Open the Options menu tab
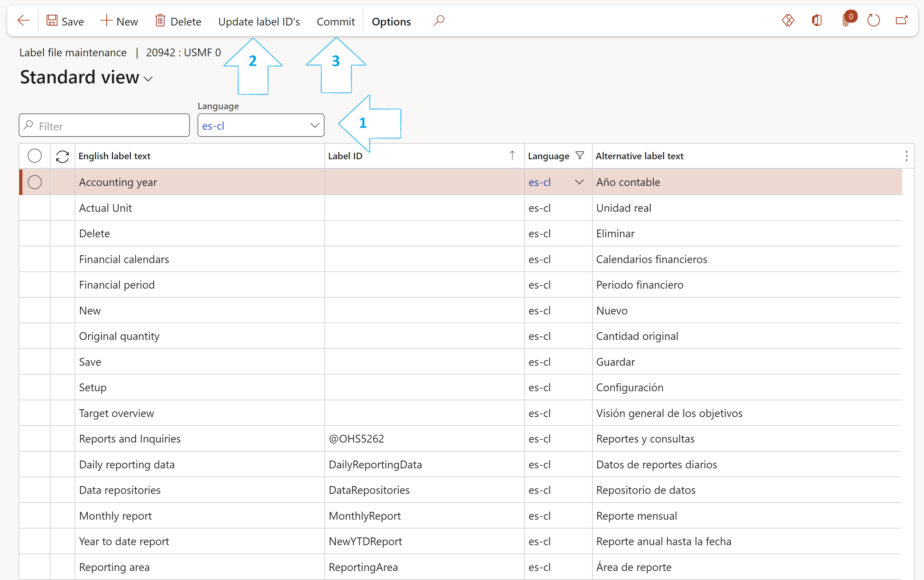 pyautogui.click(x=391, y=21)
